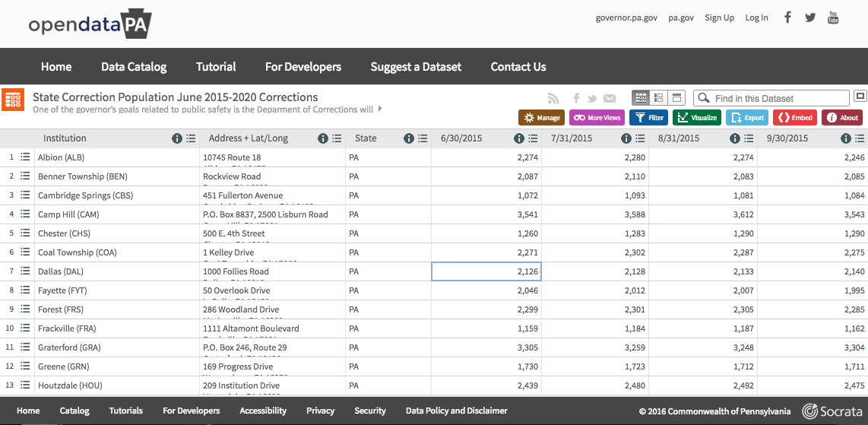Click the Export button

[746, 118]
